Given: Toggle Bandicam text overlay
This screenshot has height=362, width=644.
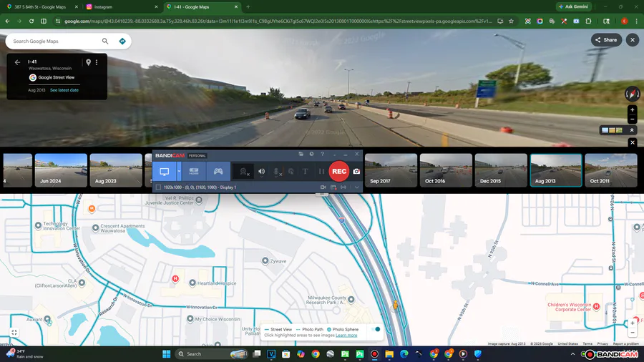Looking at the screenshot, I should [305, 172].
